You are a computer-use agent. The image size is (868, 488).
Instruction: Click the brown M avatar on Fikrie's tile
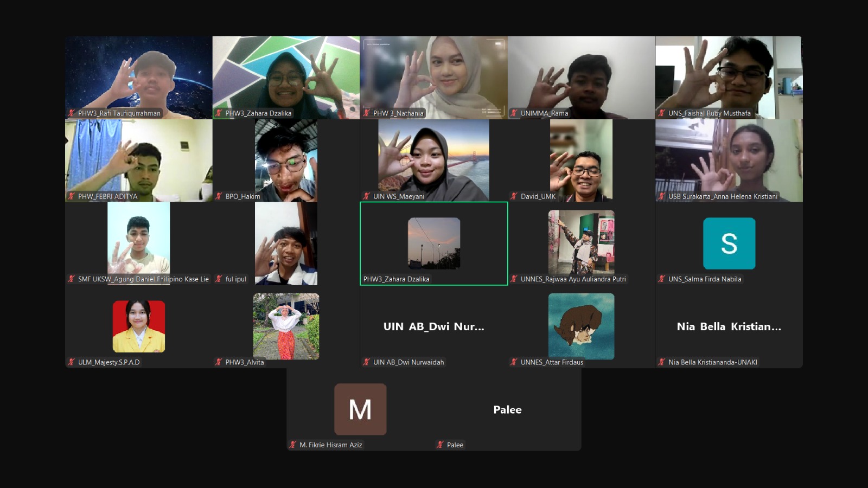pyautogui.click(x=360, y=409)
